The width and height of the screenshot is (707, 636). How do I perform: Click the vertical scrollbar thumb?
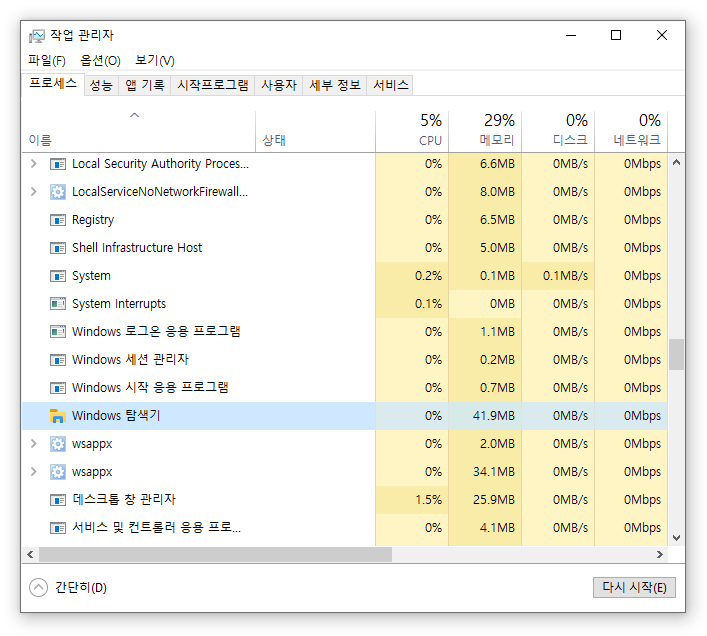coord(676,354)
